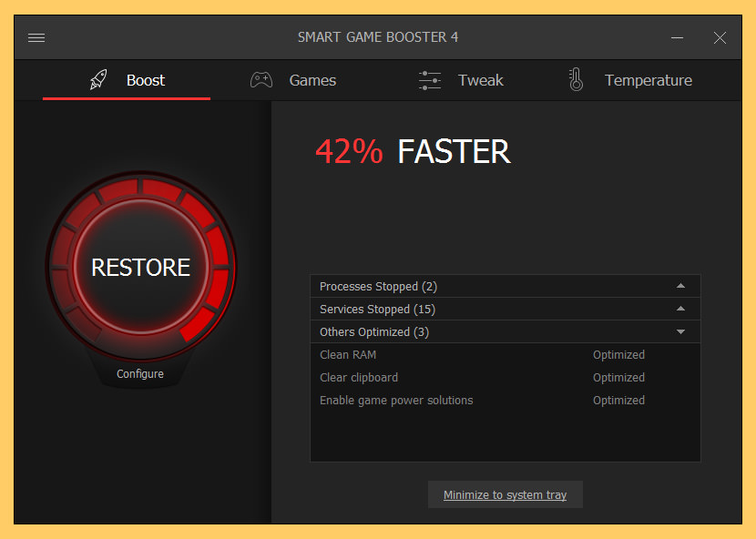Select the Processes Stopped (2) header text
The image size is (756, 539).
(x=379, y=287)
